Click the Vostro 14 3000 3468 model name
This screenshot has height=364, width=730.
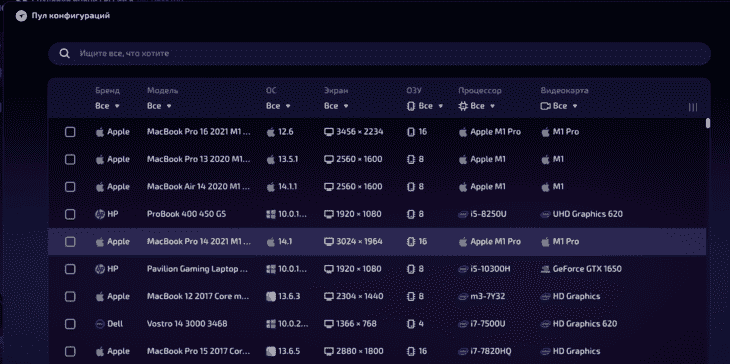pos(187,324)
